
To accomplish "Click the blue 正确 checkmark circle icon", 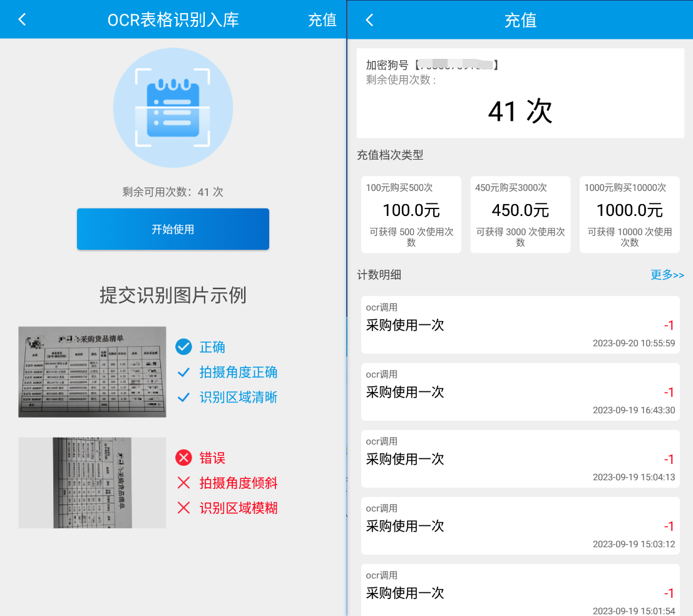I will 183,347.
